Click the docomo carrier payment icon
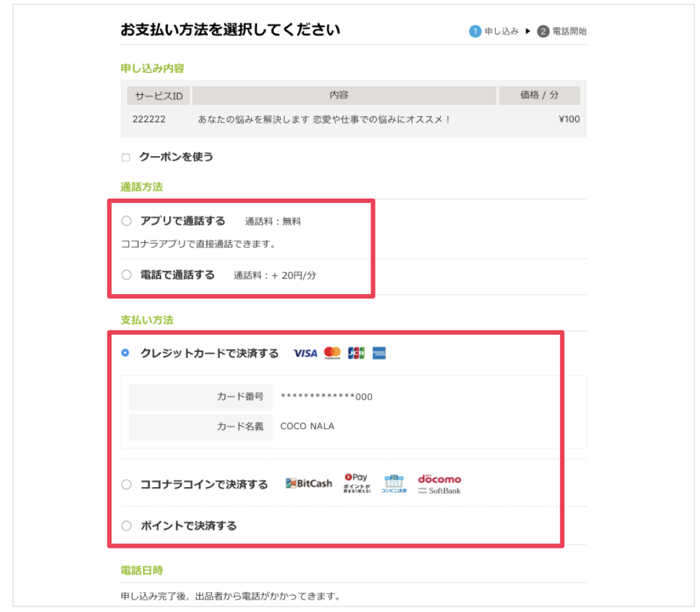Viewport: 700px width, 612px height. [439, 478]
